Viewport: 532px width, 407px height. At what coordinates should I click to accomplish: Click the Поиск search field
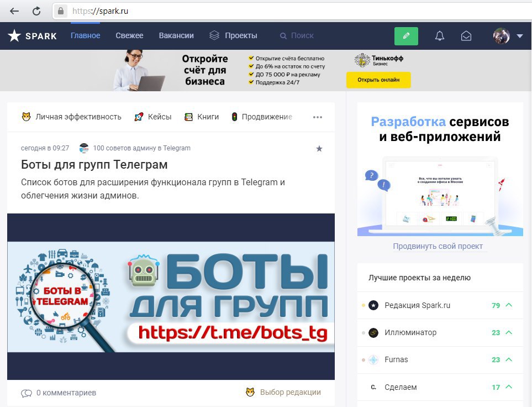click(x=302, y=36)
